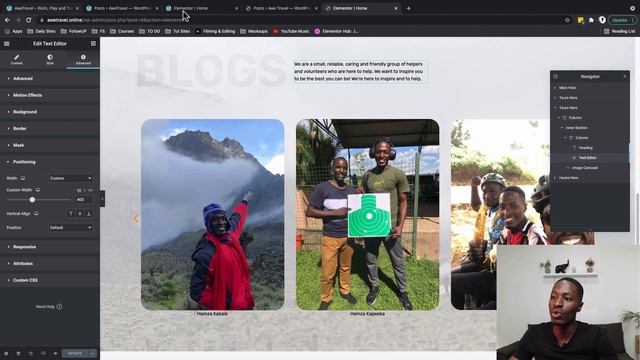Click the Chrome Update button
Viewport: 640px width, 360px height.
click(622, 20)
